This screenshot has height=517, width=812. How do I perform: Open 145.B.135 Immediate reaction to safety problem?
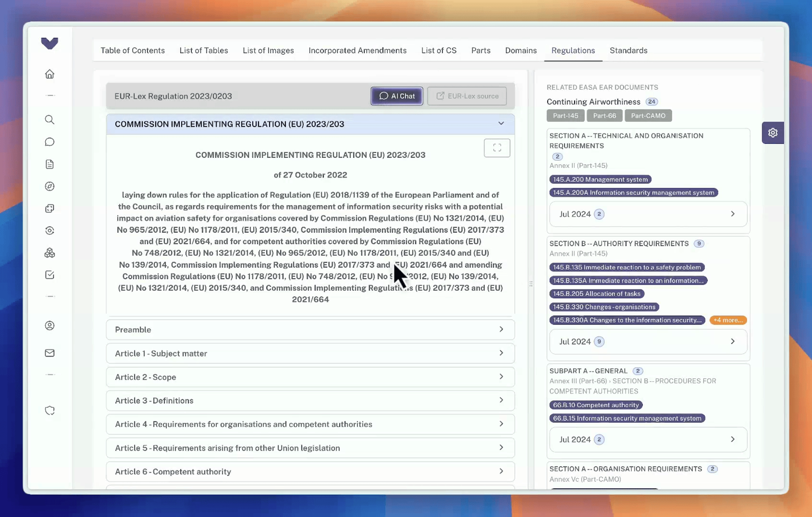tap(627, 267)
